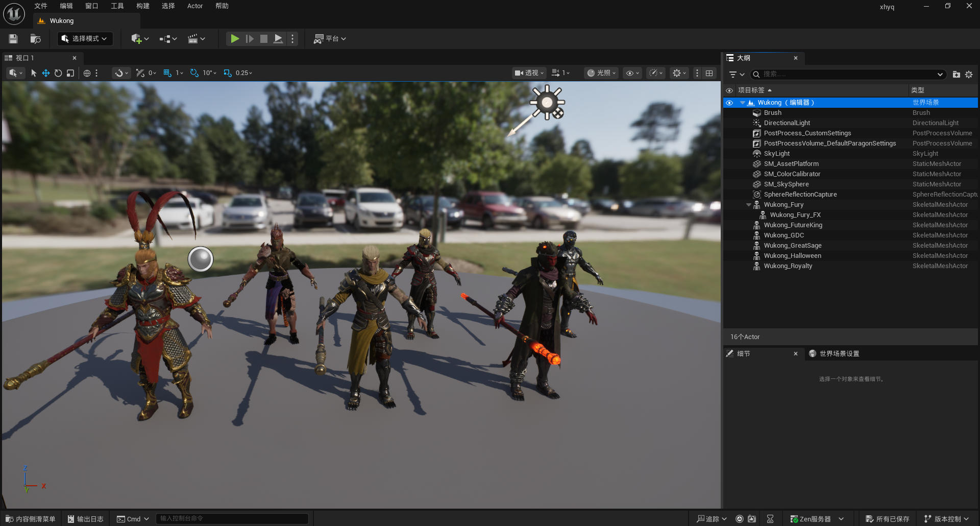Viewport: 980px width, 526px height.
Task: Open the outliner filter options icon
Action: (x=736, y=75)
